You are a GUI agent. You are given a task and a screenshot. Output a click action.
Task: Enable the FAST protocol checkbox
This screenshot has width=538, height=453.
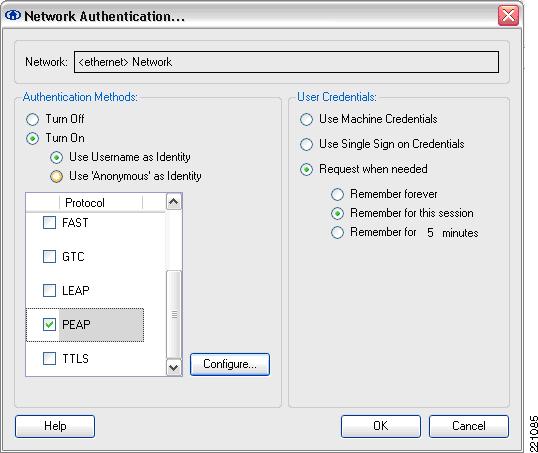pyautogui.click(x=49, y=223)
